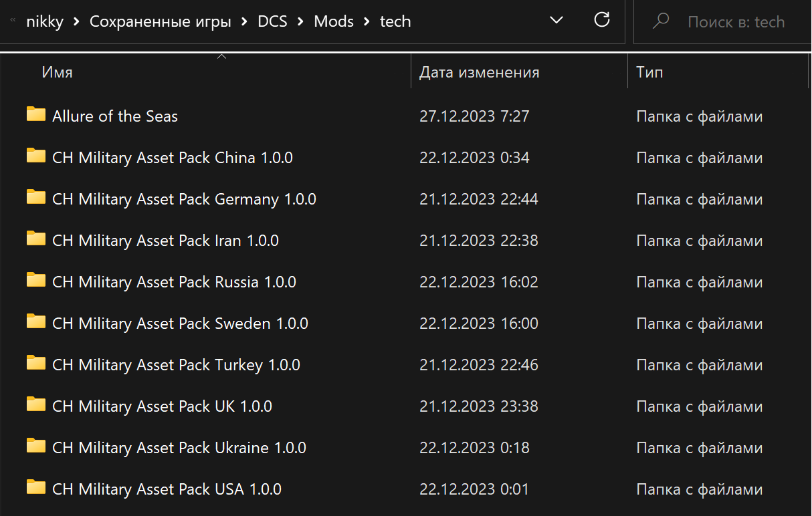Click the date 22.12.2023 0:01

tap(474, 489)
